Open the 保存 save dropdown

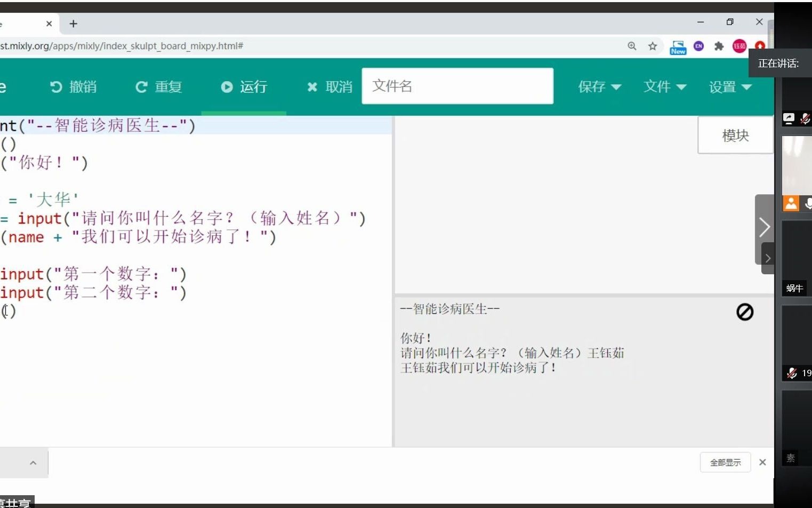[599, 86]
